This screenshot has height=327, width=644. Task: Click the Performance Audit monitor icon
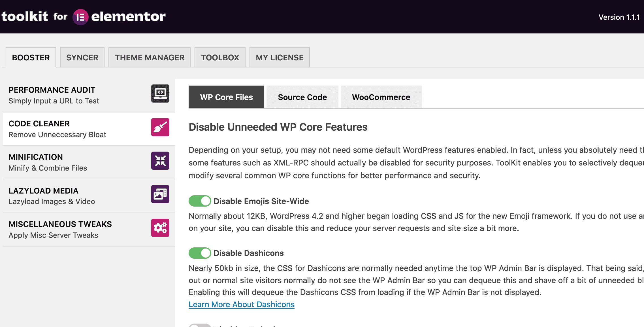[160, 94]
